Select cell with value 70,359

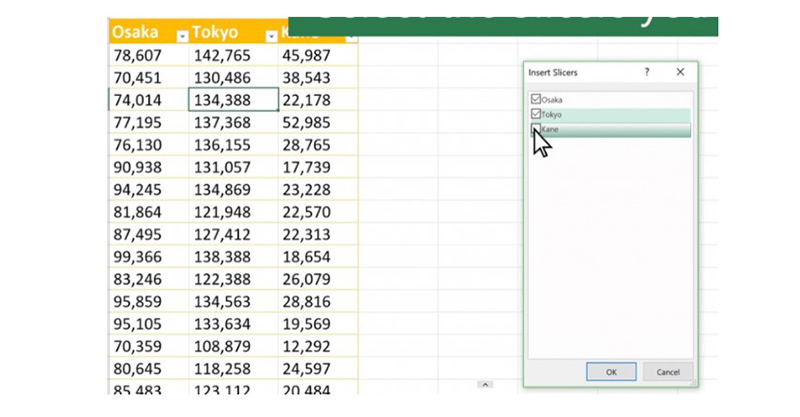click(149, 347)
